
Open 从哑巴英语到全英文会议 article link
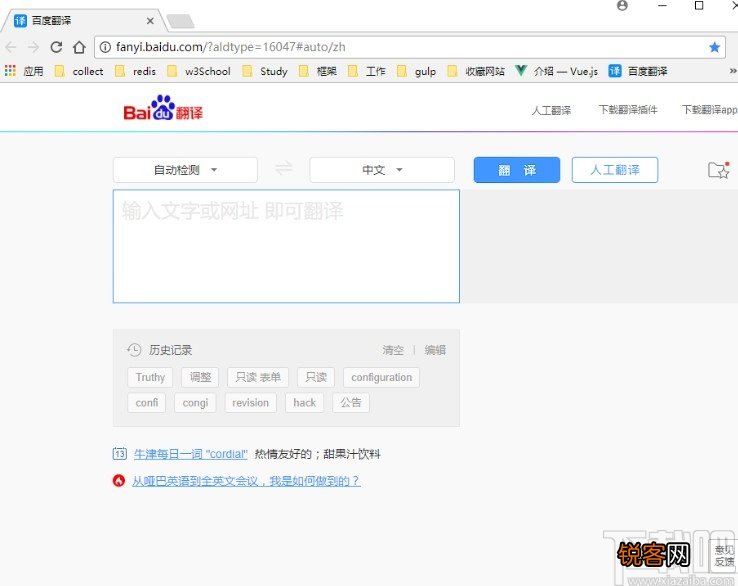(x=246, y=481)
